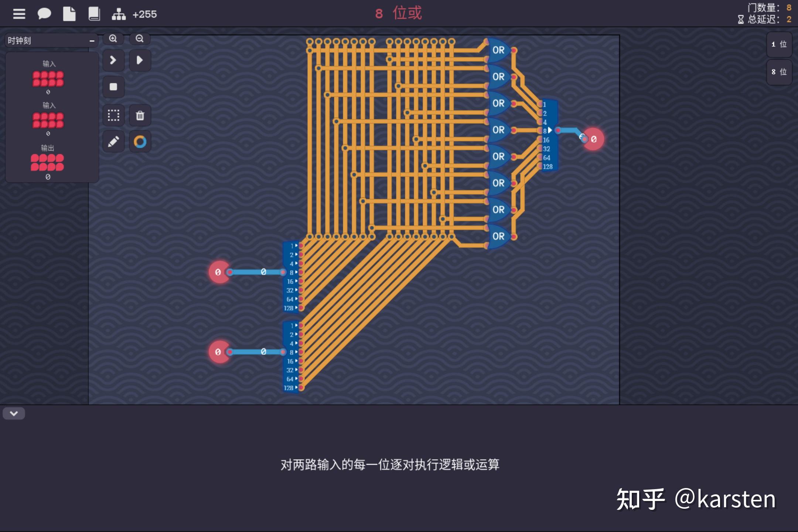798x532 pixels.
Task: Zoom in with the magnifier icon
Action: [113, 38]
